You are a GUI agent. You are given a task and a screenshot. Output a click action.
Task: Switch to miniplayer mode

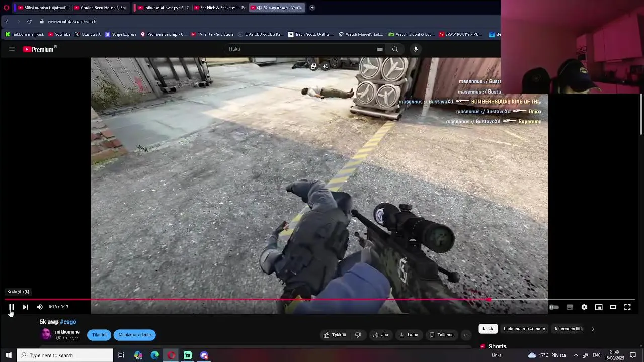tap(599, 307)
